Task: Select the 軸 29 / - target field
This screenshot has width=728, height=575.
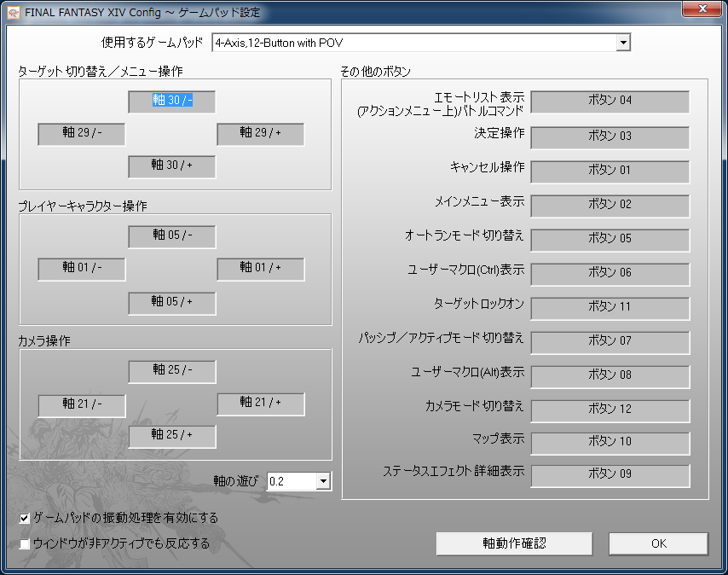Action: click(81, 134)
